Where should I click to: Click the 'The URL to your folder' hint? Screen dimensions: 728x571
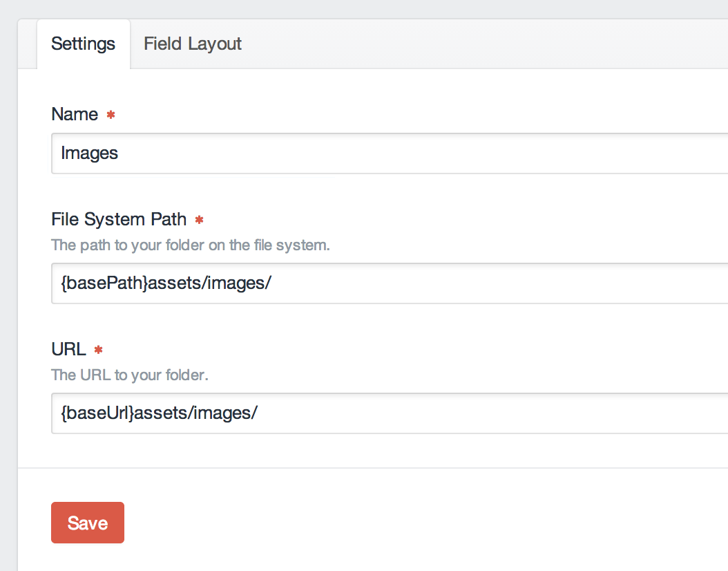[130, 375]
